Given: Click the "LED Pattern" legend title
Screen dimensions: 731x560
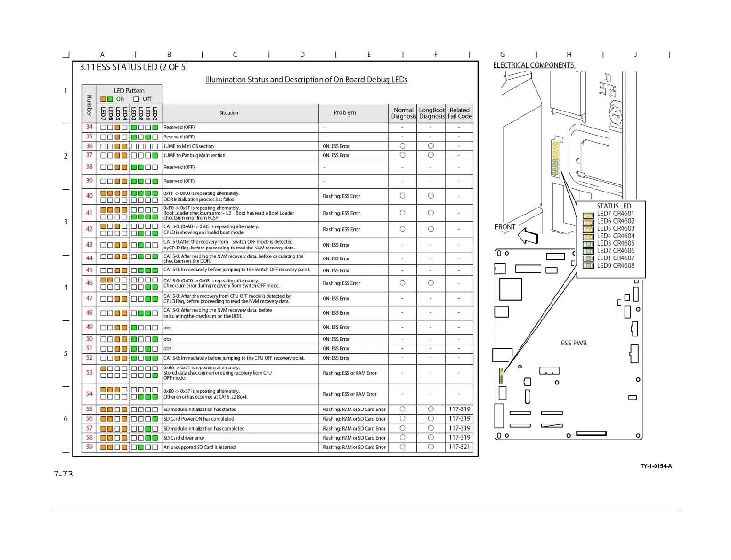Looking at the screenshot, I should (x=129, y=91).
